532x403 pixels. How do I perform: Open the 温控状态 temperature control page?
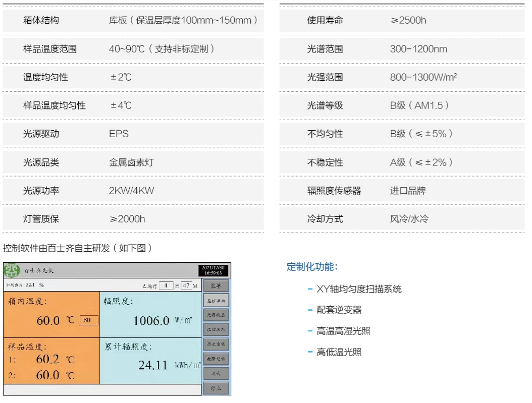[x=216, y=329]
